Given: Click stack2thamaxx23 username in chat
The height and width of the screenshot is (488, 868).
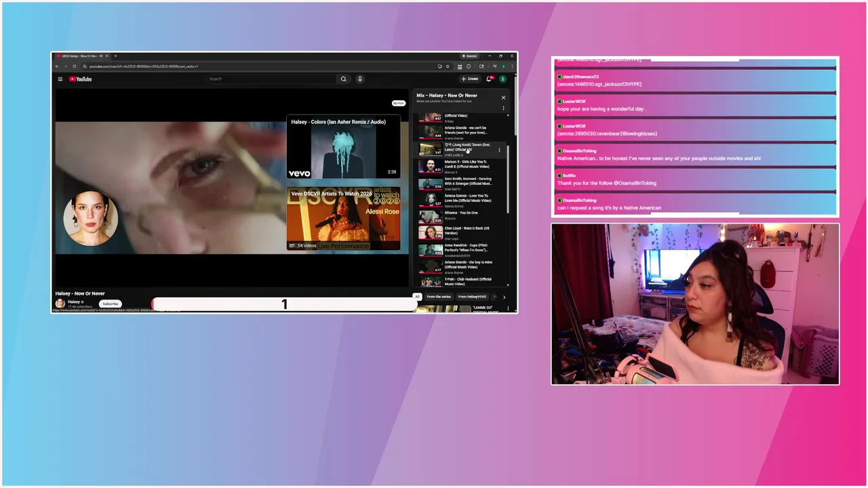Looking at the screenshot, I should (x=580, y=77).
